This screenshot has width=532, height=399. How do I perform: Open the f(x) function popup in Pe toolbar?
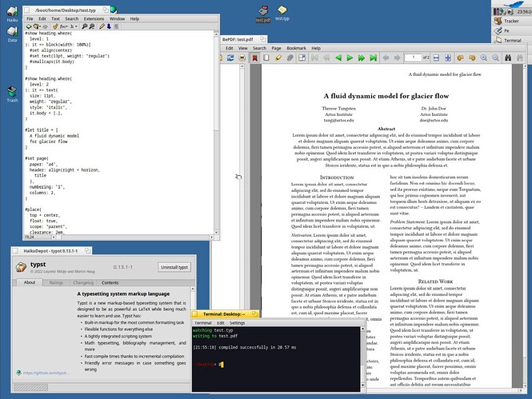63,26
